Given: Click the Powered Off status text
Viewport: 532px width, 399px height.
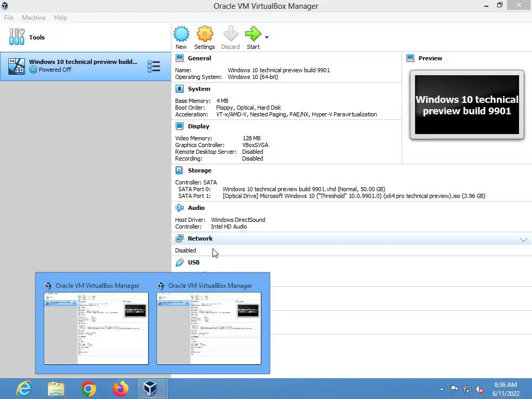Looking at the screenshot, I should [55, 70].
